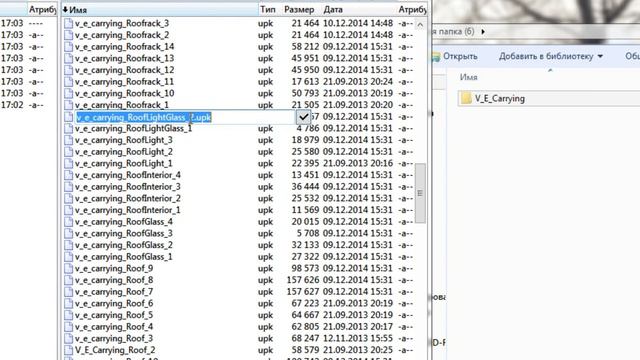Select file icon of v_e_carrying_RoofGlass_4

pos(69,222)
